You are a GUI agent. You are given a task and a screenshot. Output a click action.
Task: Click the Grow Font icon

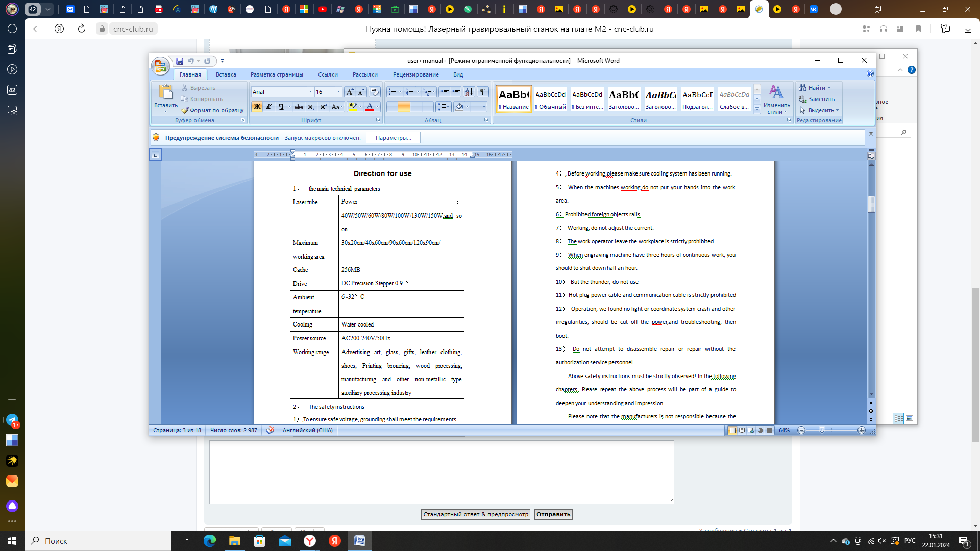point(350,92)
